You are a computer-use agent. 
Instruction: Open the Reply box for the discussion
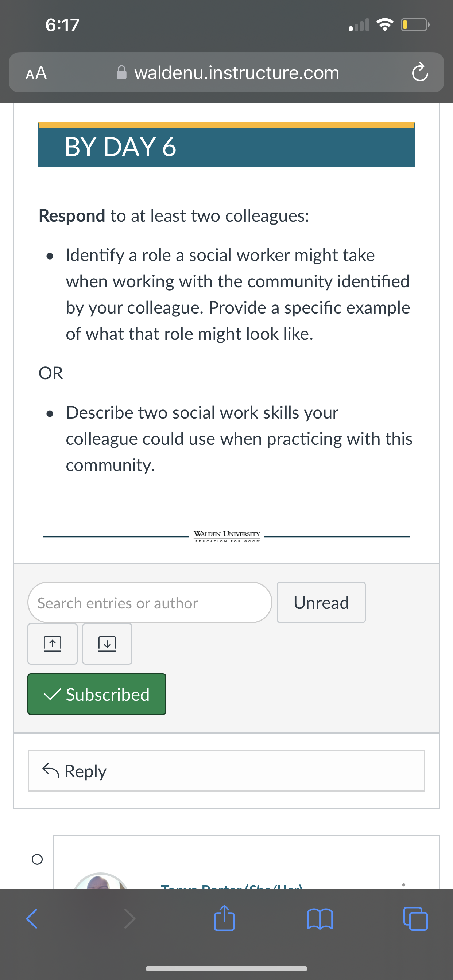[x=226, y=771]
